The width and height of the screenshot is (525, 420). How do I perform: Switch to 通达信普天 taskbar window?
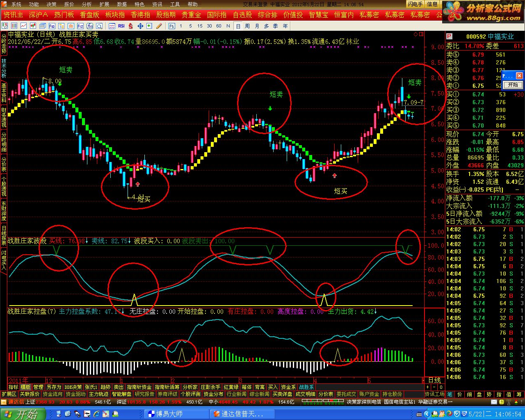pyautogui.click(x=242, y=414)
